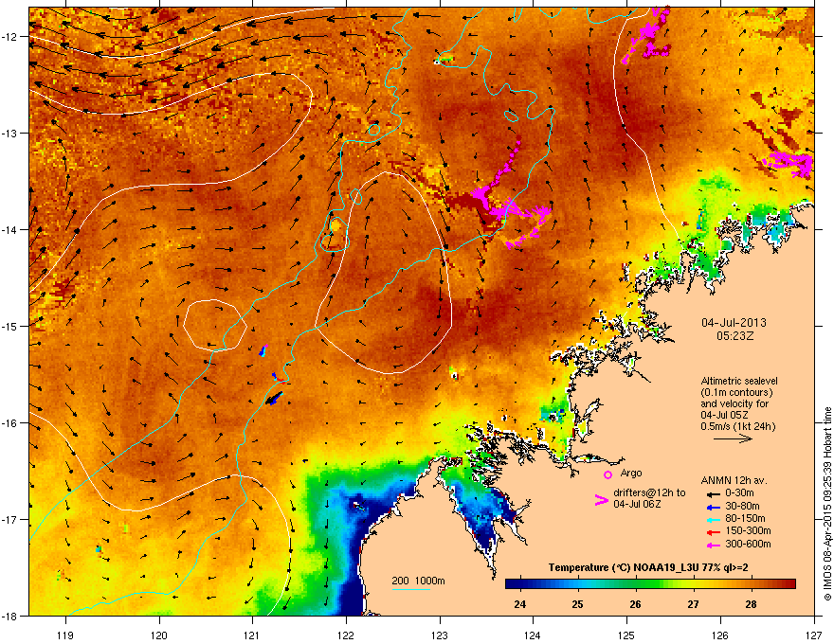Click the '80-150m' depth label

[745, 518]
